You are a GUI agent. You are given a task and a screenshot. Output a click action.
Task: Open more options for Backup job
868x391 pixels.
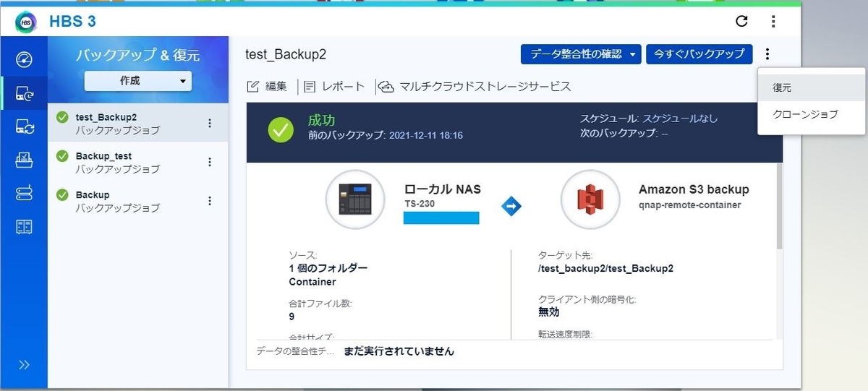pos(210,201)
